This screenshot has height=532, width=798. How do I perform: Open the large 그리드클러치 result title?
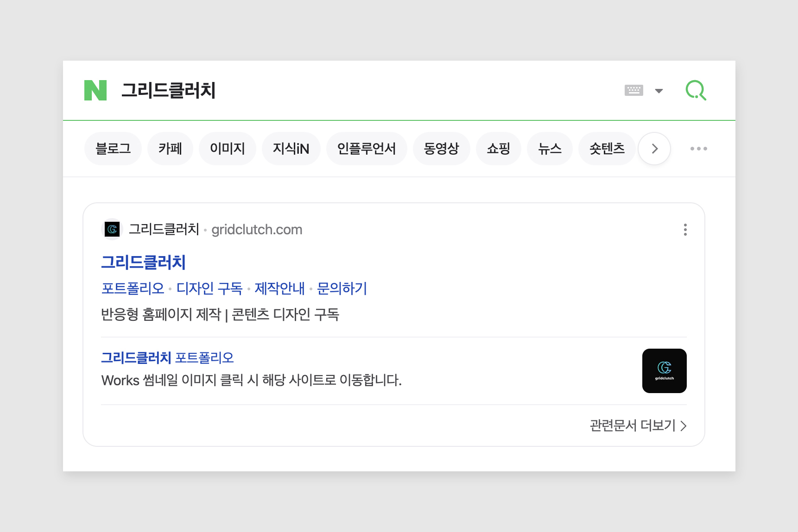point(143,262)
